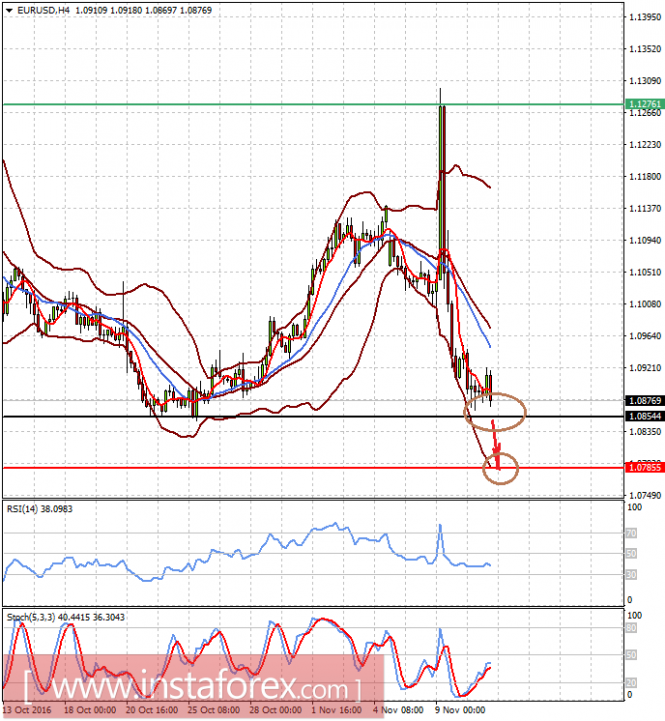Screen dimensions: 665x721
Task: Select the blue RSI line peak
Action: (x=440, y=525)
